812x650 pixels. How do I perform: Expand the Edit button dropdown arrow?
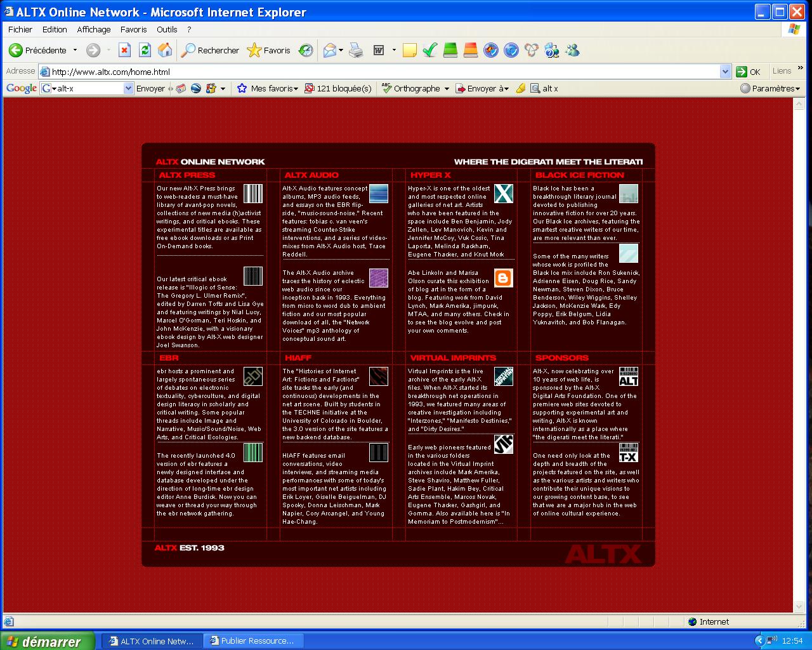[394, 50]
